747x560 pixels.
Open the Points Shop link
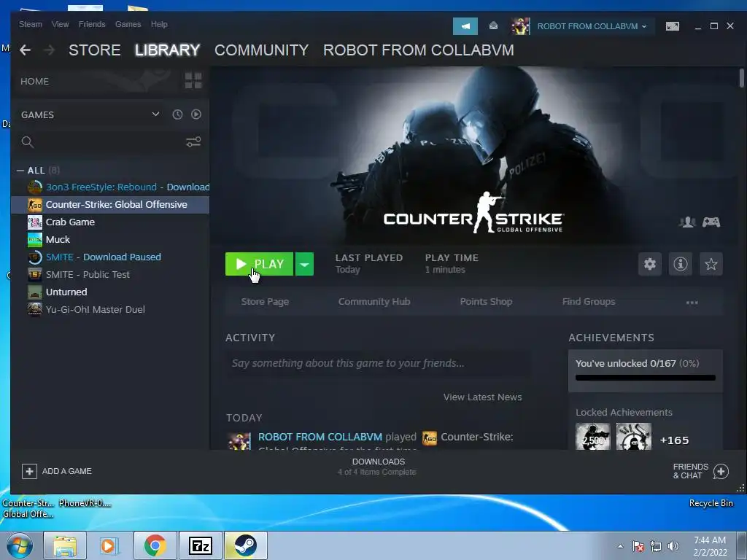tap(486, 301)
